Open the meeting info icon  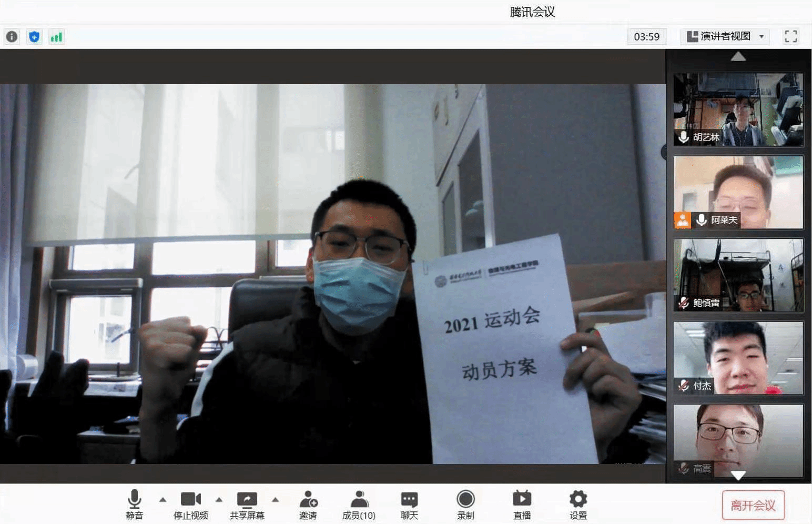pos(12,37)
